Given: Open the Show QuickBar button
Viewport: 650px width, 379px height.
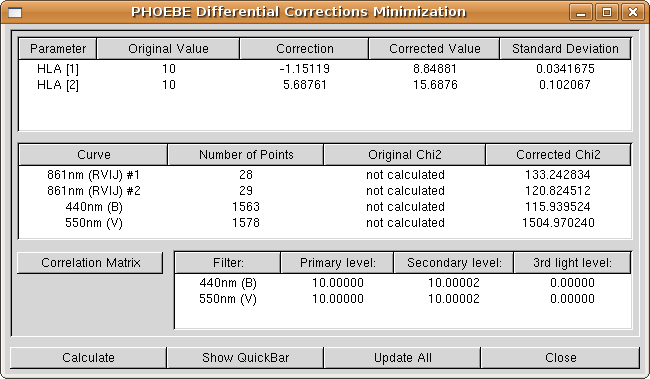Looking at the screenshot, I should coord(245,357).
